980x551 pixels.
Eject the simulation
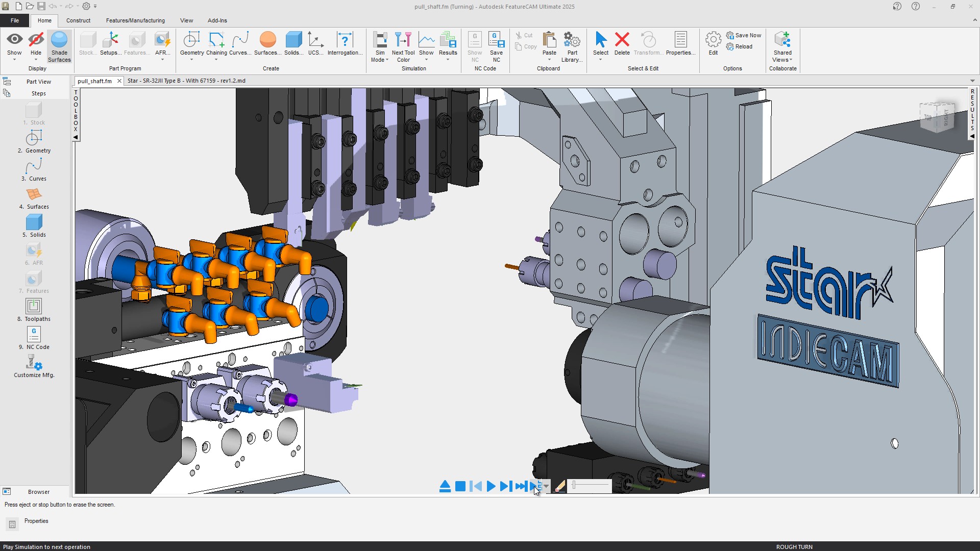click(x=445, y=486)
